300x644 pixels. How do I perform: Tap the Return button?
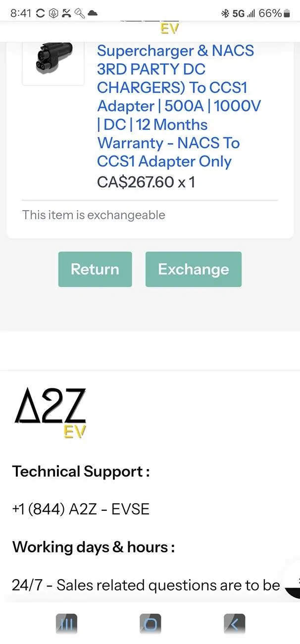(95, 269)
